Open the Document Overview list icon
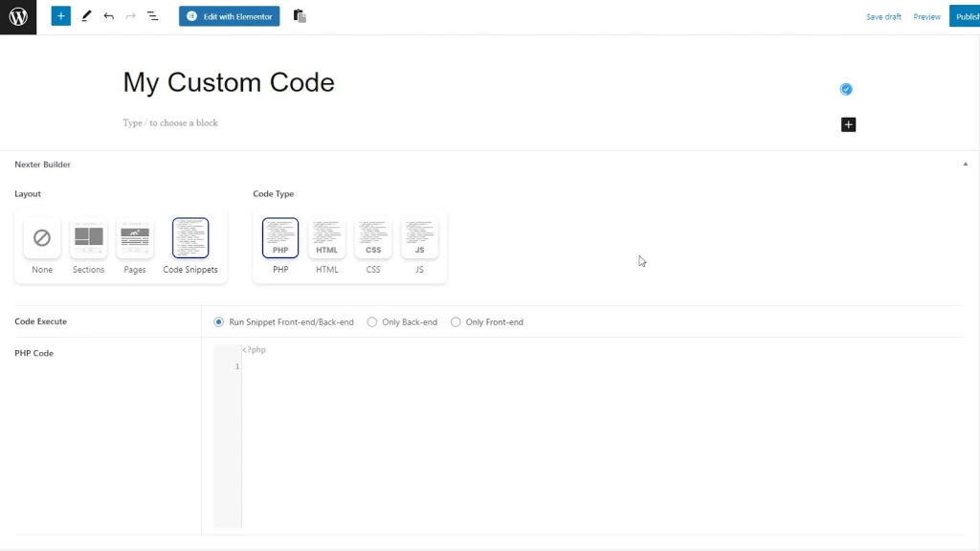This screenshot has height=551, width=980. pyautogui.click(x=152, y=15)
